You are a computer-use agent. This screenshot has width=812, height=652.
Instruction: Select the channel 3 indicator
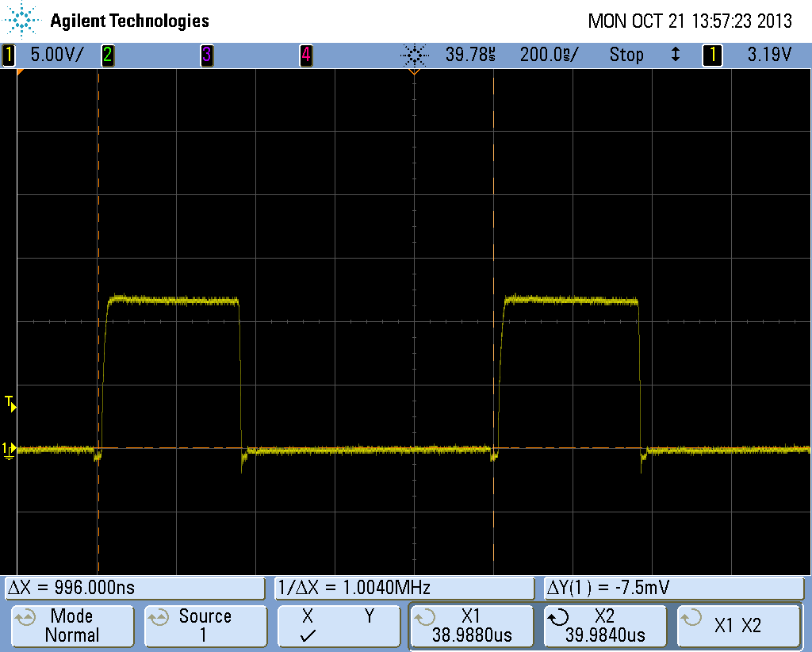[x=207, y=55]
